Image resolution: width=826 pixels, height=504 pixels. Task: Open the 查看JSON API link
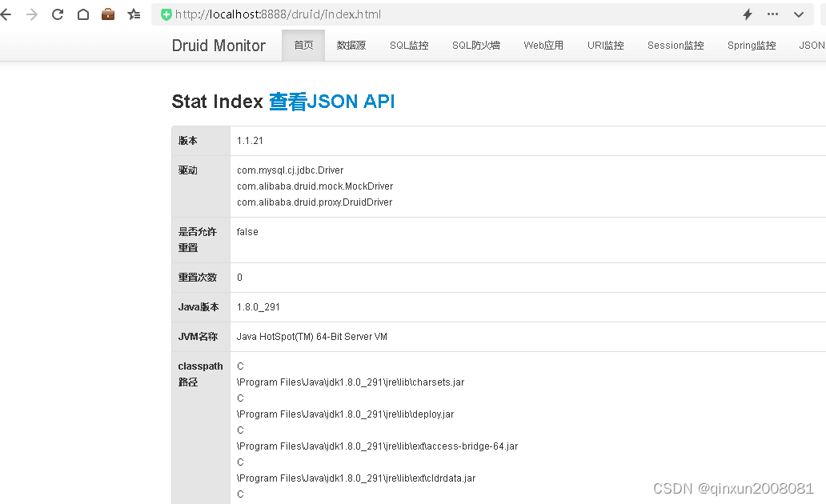(332, 101)
